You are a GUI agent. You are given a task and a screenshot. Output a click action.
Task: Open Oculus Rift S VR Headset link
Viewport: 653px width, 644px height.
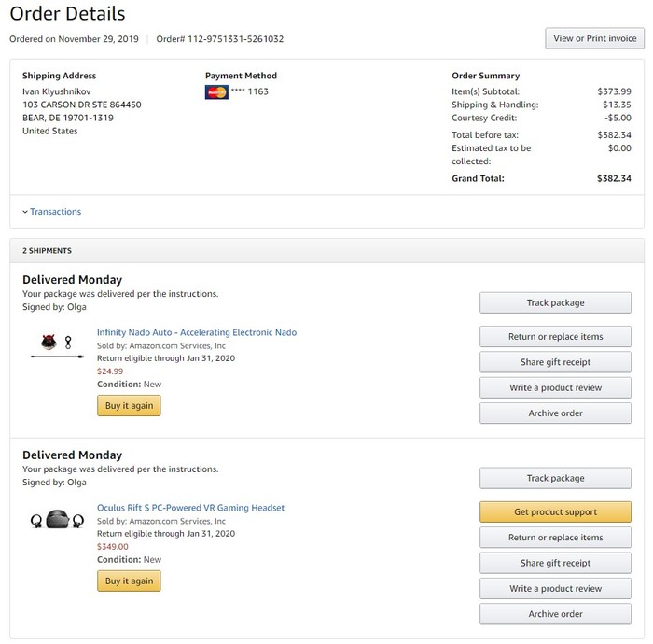pyautogui.click(x=190, y=508)
